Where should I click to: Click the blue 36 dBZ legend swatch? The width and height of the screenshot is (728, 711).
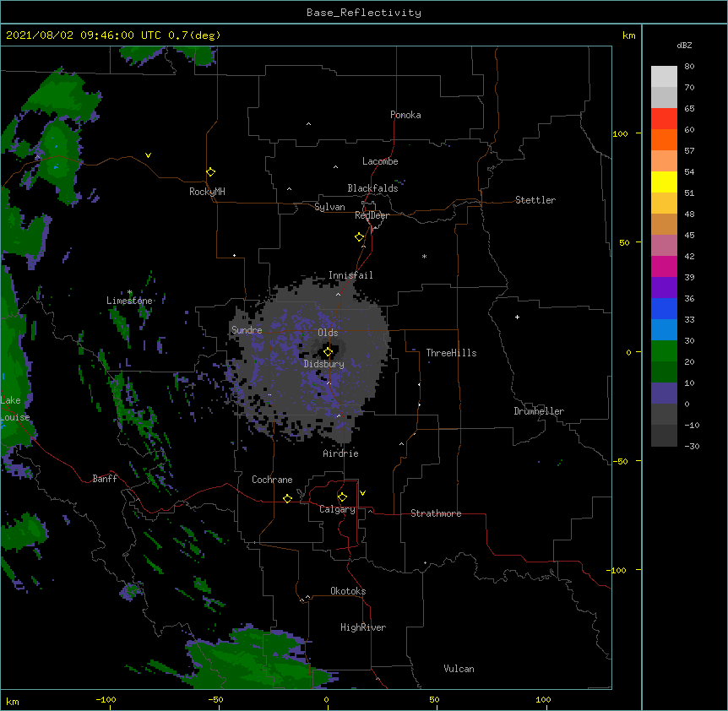coord(664,308)
